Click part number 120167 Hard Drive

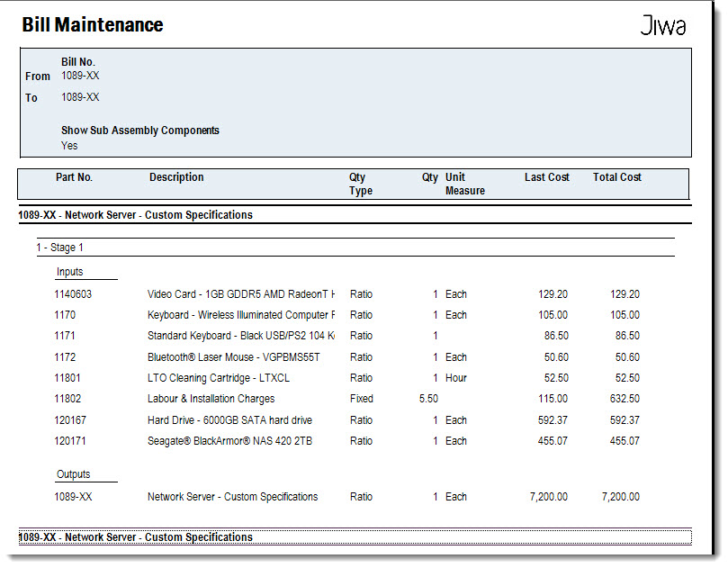point(70,419)
